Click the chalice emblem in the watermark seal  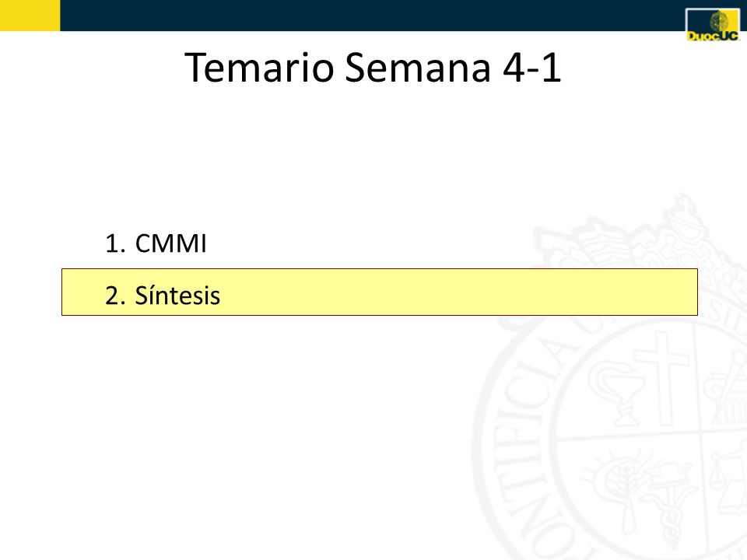[616, 391]
